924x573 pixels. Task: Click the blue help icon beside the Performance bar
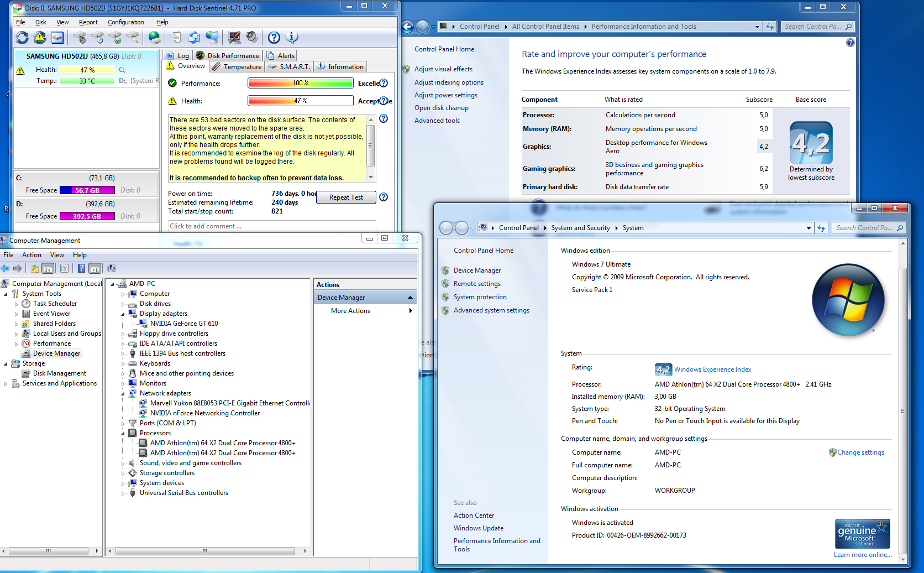(384, 84)
